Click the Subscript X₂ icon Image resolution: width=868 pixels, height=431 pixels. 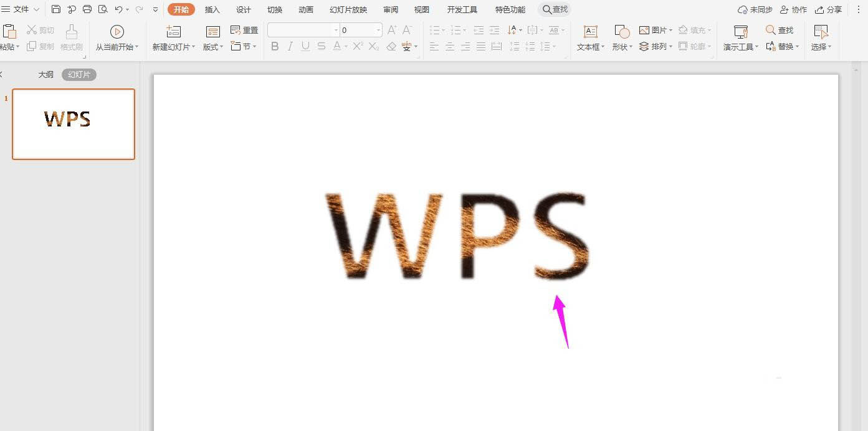[x=374, y=47]
